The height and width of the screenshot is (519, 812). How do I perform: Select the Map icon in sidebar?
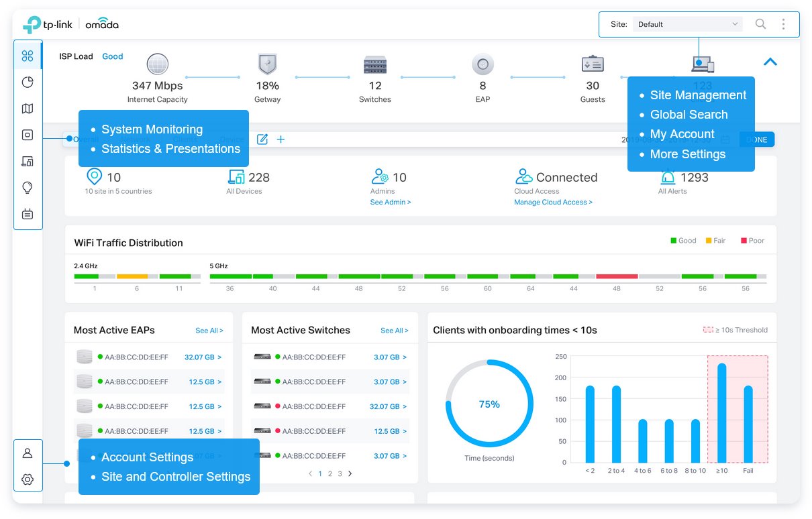(x=28, y=109)
